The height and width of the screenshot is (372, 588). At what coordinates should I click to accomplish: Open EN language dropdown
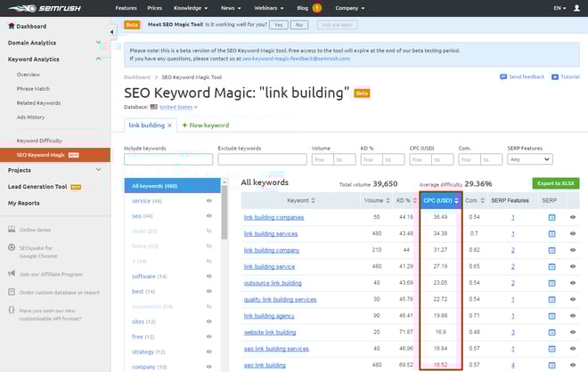click(x=559, y=8)
